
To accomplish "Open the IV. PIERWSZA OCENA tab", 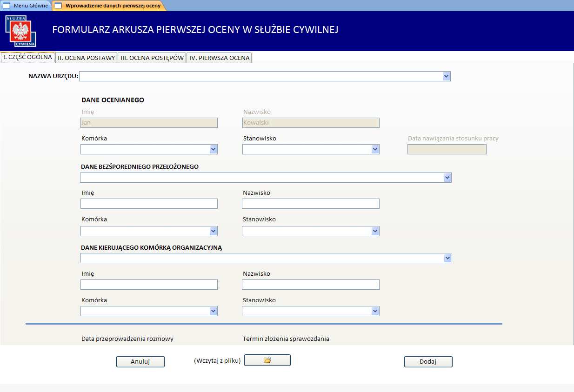I will click(x=220, y=58).
